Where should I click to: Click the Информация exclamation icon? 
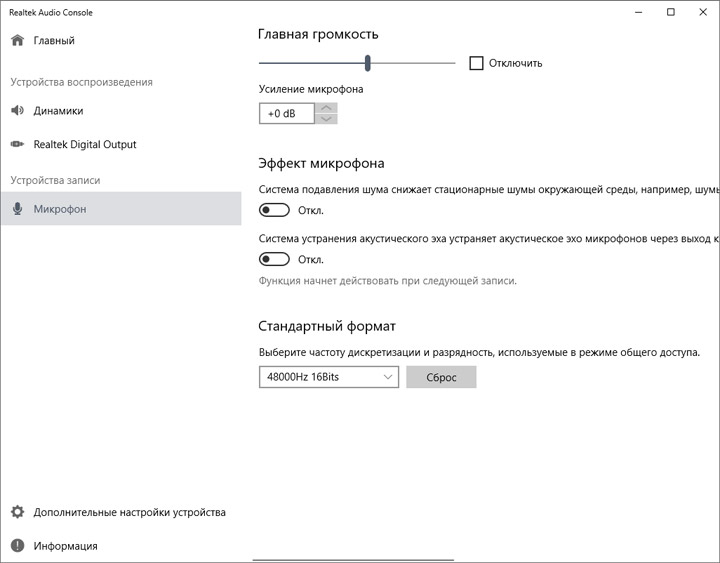coord(17,546)
